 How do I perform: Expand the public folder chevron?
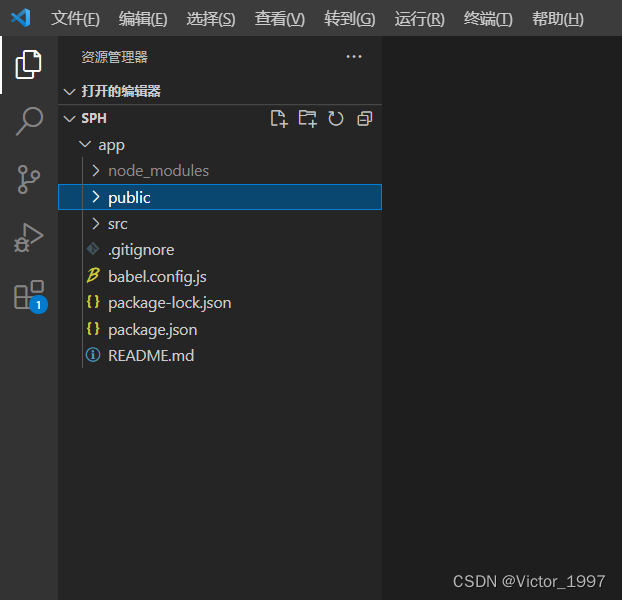click(x=96, y=197)
